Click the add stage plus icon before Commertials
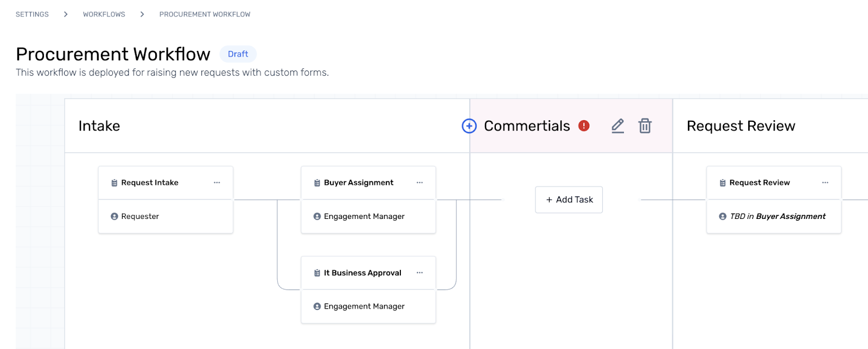 469,126
